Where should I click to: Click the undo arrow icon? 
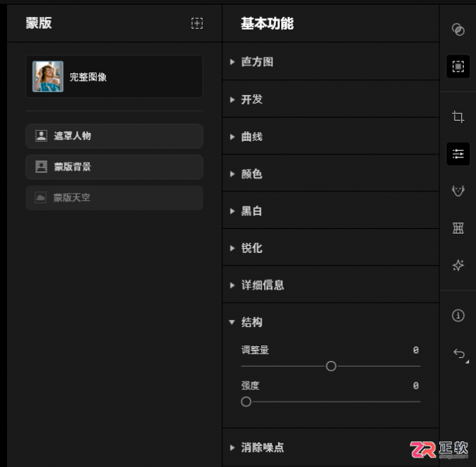459,353
